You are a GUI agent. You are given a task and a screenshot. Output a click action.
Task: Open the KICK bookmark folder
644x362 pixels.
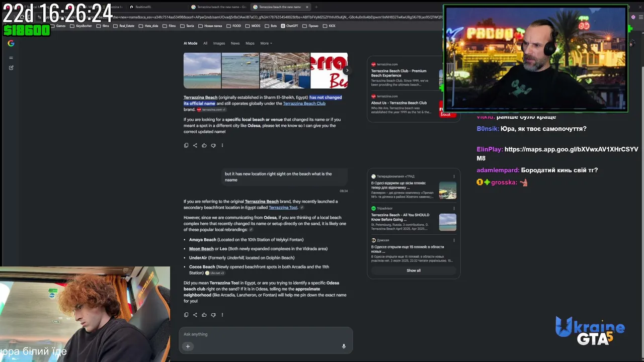pos(329,26)
